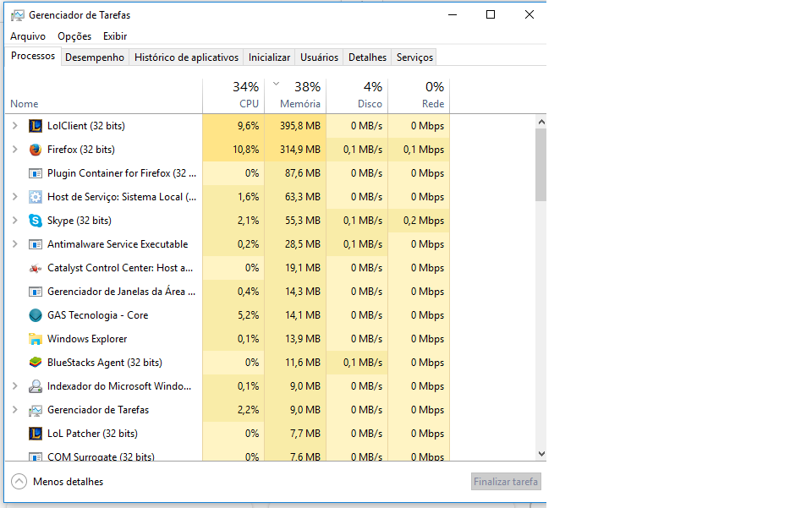Switch to the Usuários tab

pos(319,57)
